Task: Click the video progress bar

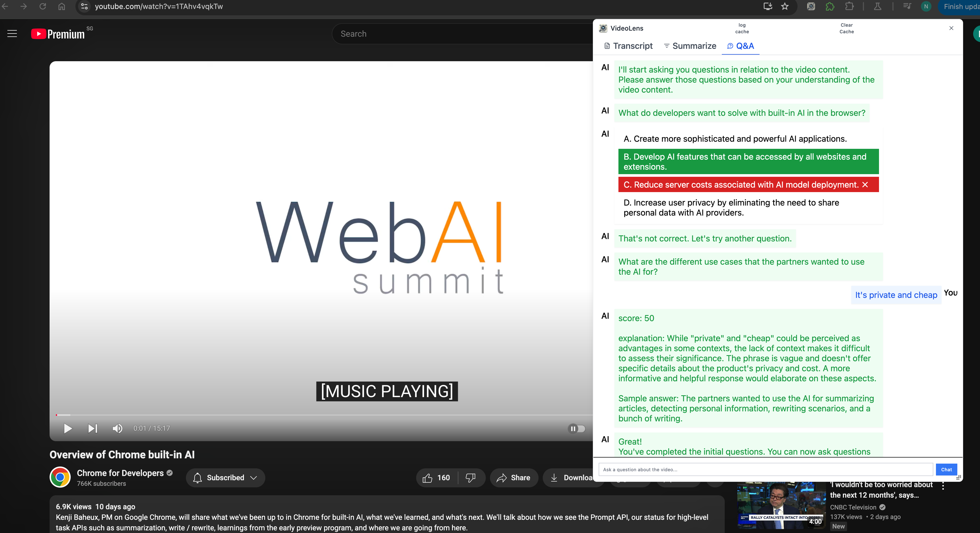Action: coord(304,415)
